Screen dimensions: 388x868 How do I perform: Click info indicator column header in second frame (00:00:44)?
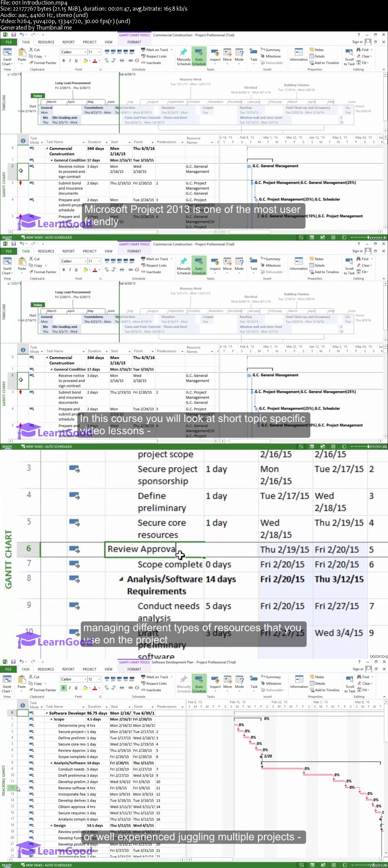click(23, 350)
